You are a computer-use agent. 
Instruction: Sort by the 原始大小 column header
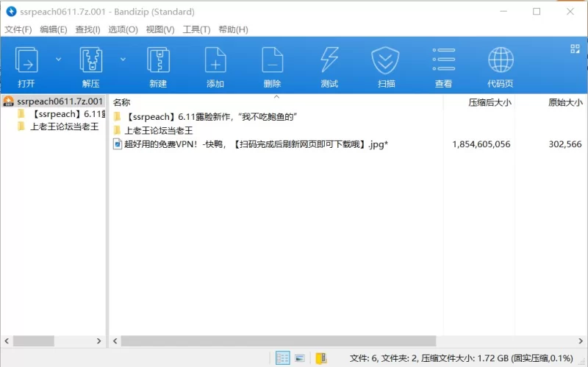(565, 102)
